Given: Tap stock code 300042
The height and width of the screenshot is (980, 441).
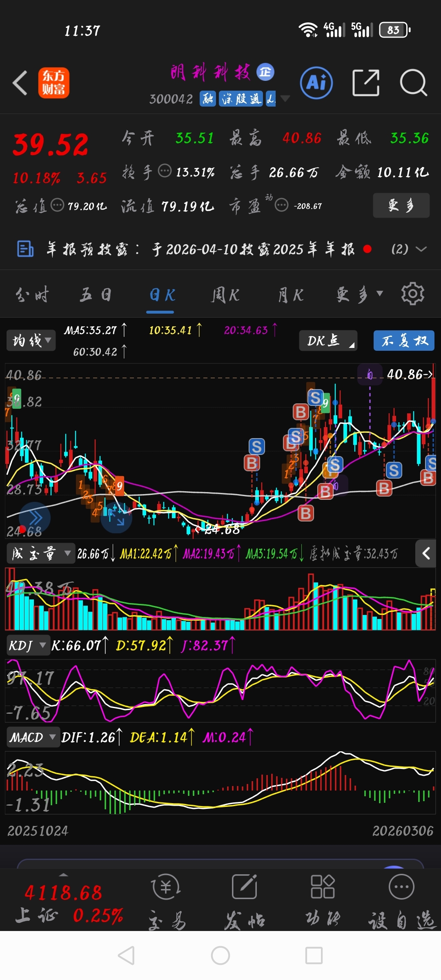Looking at the screenshot, I should click(171, 99).
